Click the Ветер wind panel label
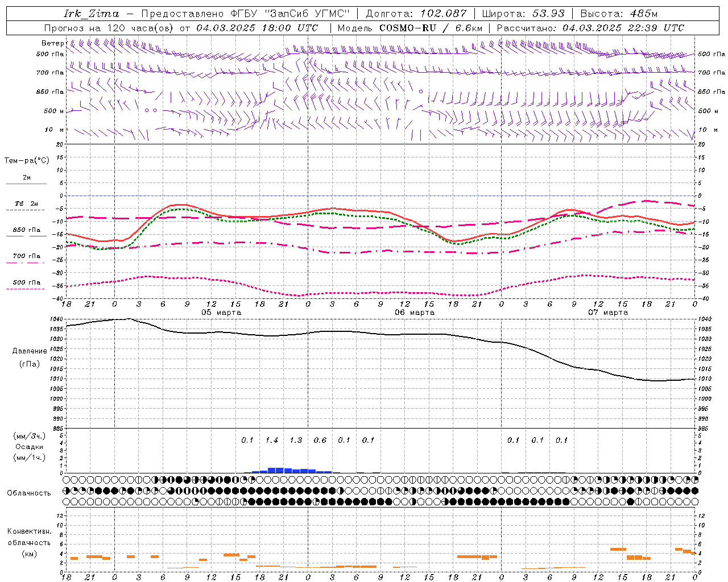This screenshot has width=728, height=582. coord(52,43)
